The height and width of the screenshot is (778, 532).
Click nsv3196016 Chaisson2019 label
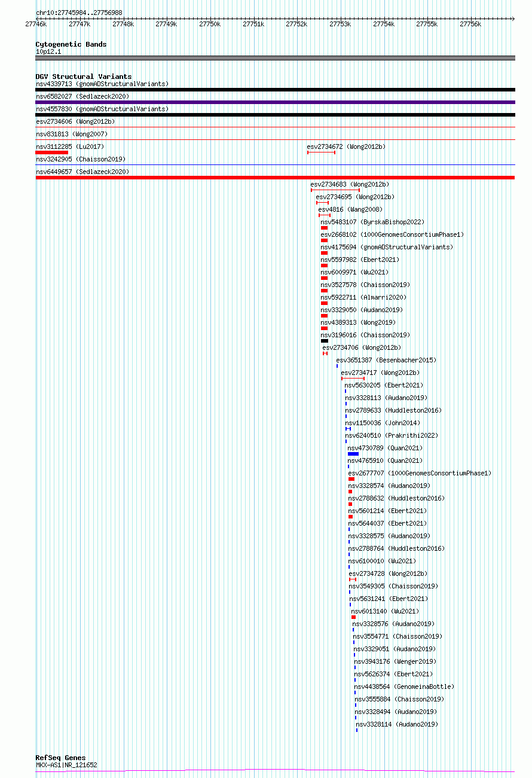coord(365,335)
